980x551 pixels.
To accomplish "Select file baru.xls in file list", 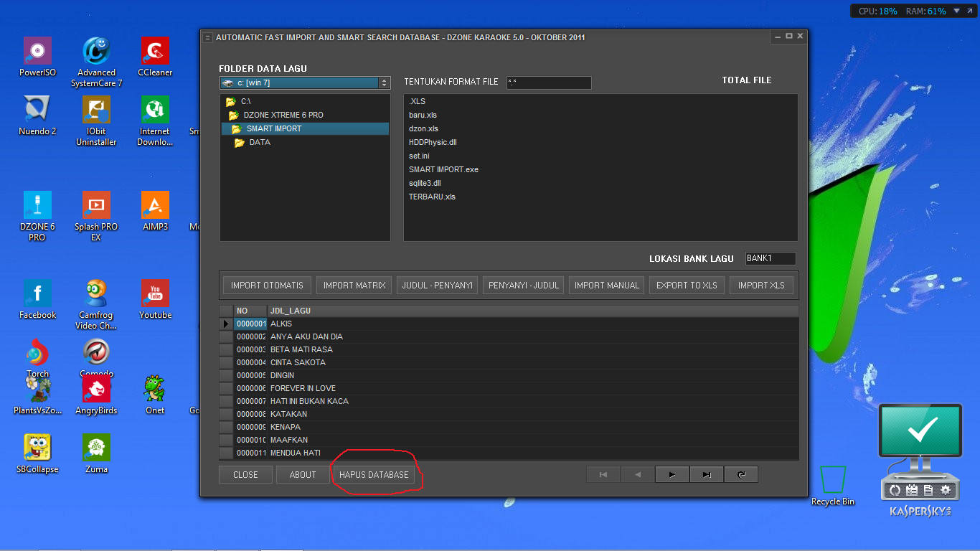I will 423,115.
